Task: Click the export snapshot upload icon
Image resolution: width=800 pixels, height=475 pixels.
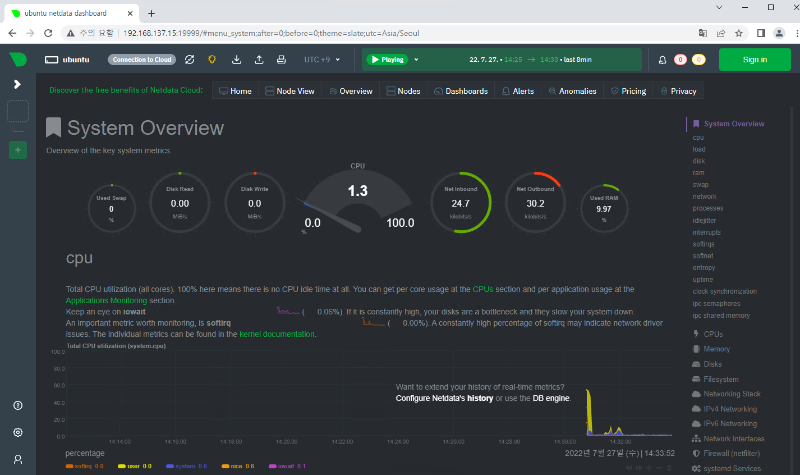Action: [260, 59]
